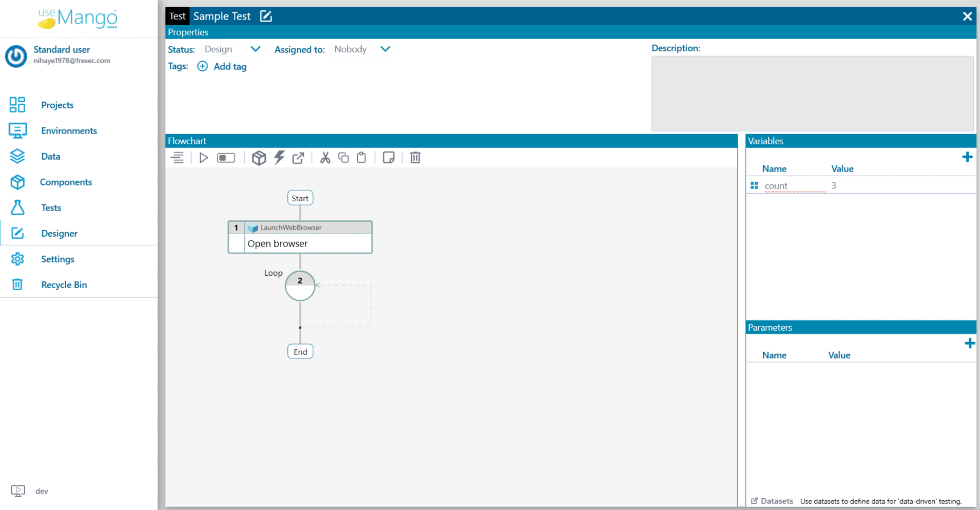Click the copy icon in Flowchart toolbar

coord(343,158)
